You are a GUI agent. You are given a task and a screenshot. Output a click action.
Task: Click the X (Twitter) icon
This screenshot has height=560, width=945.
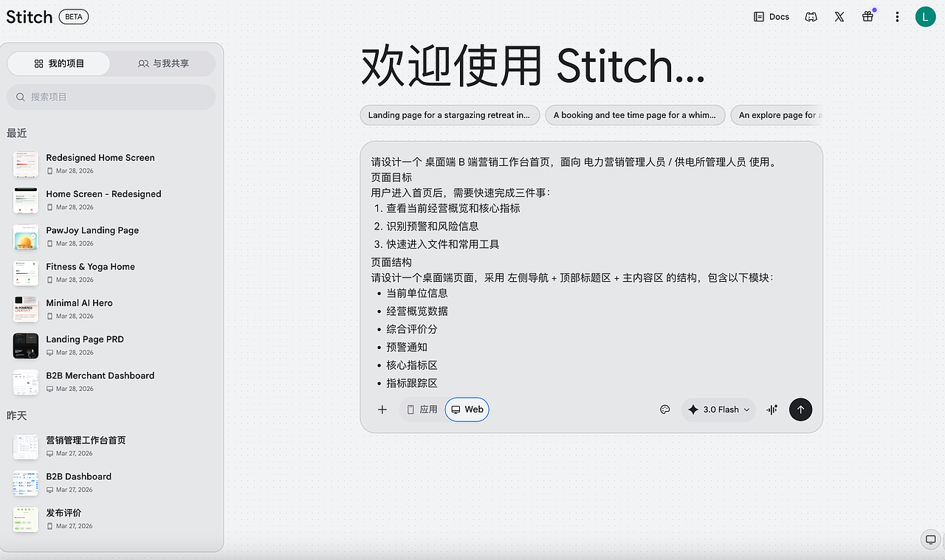pos(839,16)
